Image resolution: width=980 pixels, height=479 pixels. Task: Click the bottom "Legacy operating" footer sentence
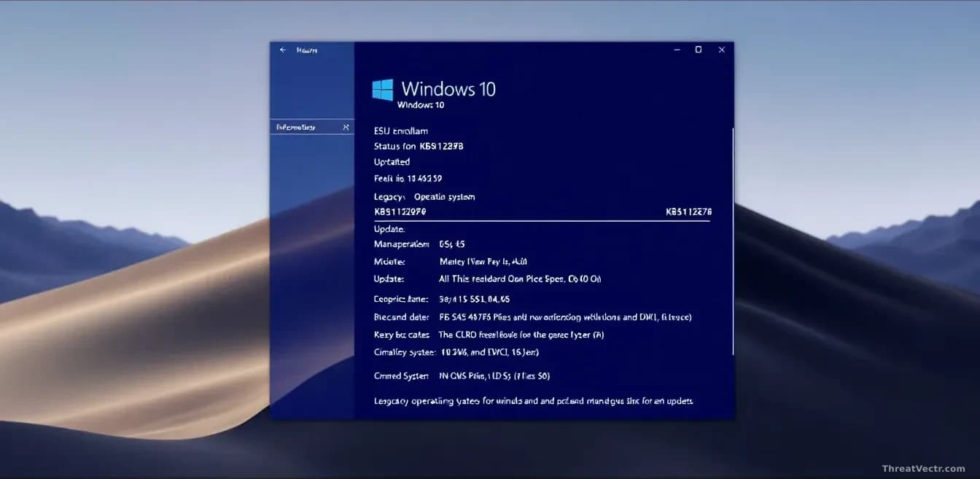click(x=533, y=401)
